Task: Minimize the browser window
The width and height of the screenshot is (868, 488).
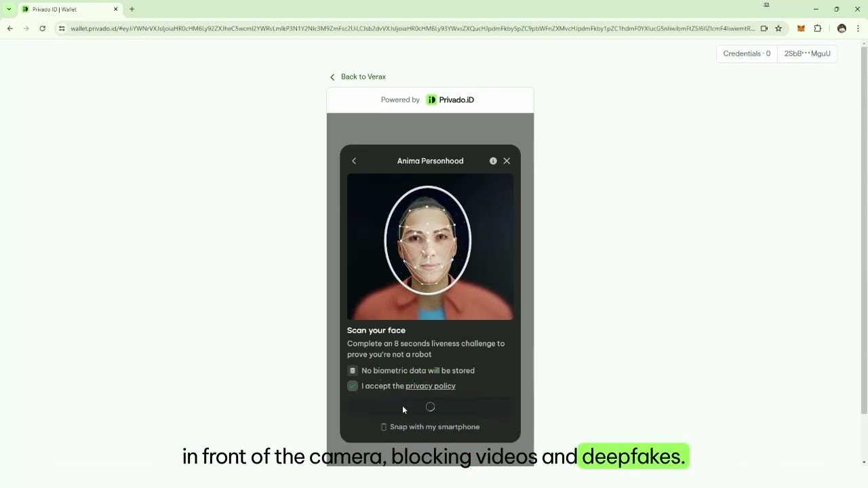Action: tap(816, 9)
